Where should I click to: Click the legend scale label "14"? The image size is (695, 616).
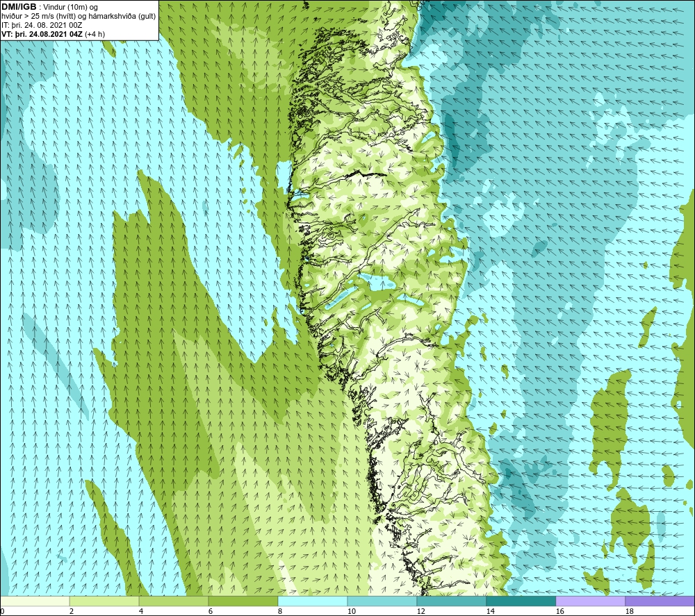coord(490,612)
